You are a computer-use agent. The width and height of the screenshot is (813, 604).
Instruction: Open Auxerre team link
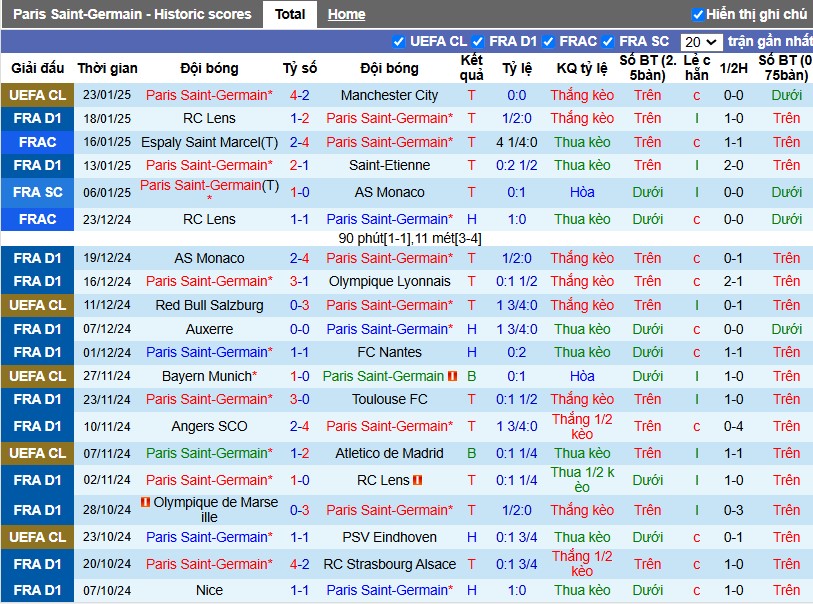click(209, 329)
